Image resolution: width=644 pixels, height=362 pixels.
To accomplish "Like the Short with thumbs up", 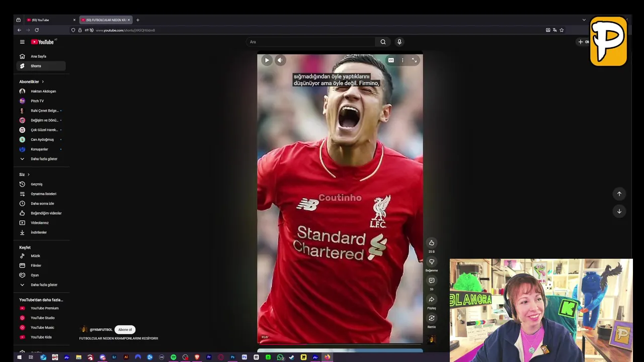I will point(431,243).
